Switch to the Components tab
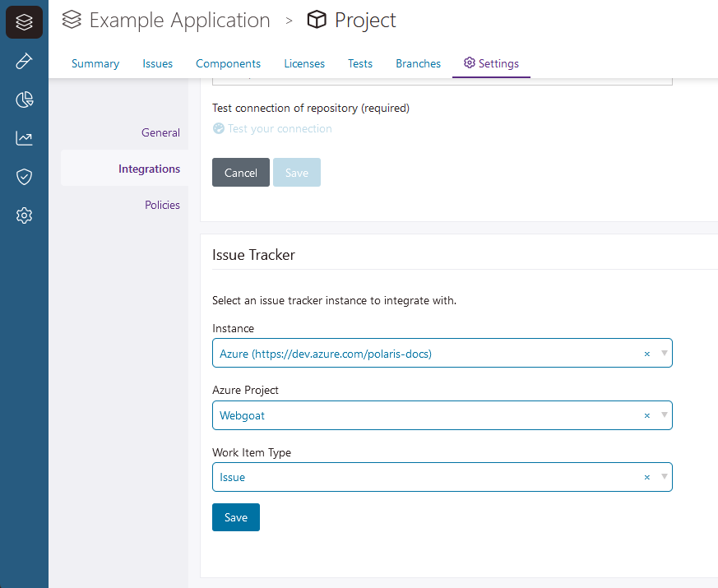The image size is (718, 588). click(x=228, y=63)
